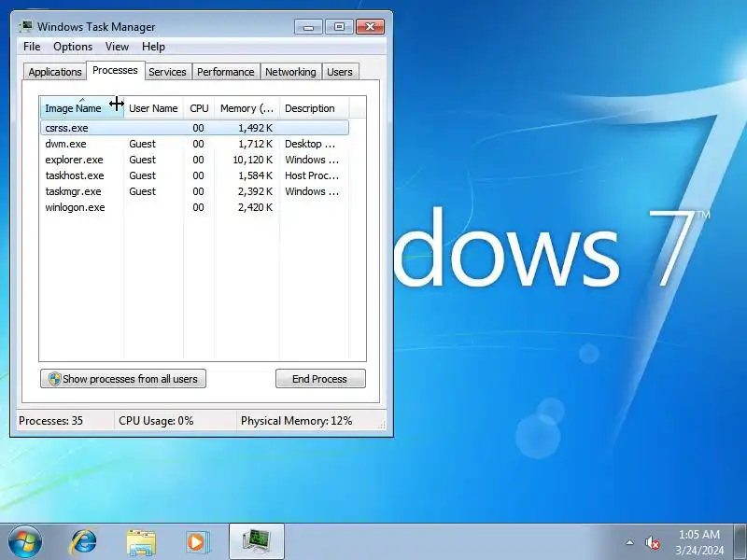Switch to the Services tab
Screen dimensions: 747x560
coord(168,72)
